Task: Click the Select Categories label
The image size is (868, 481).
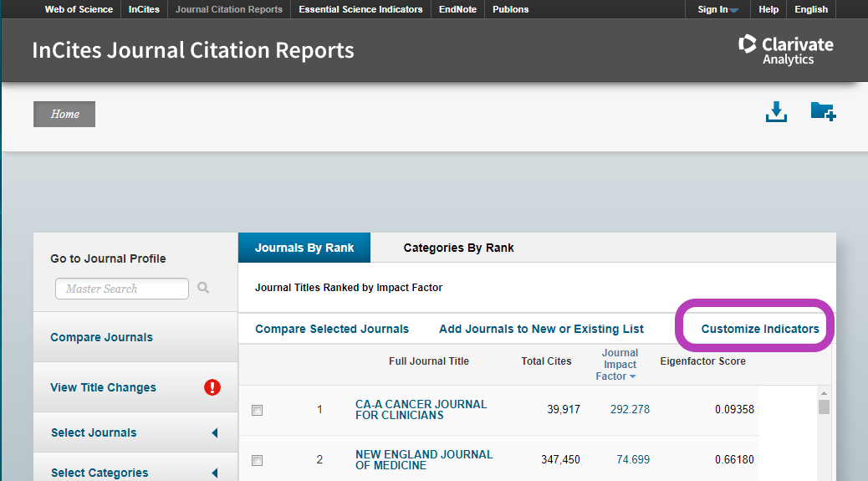Action: click(100, 473)
